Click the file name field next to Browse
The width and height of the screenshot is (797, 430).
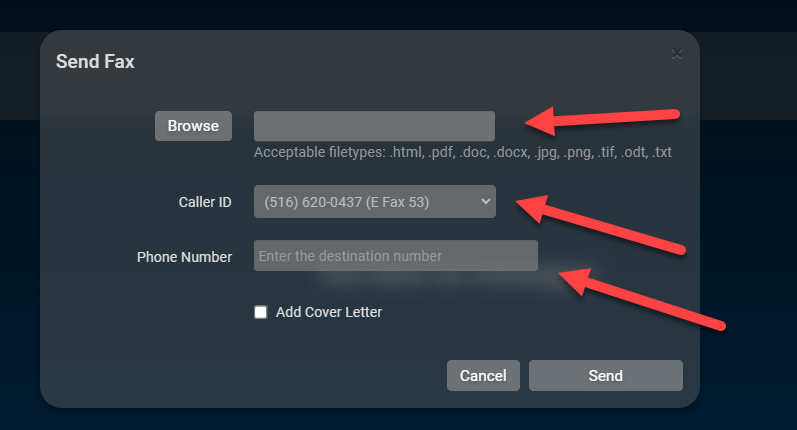pos(374,126)
